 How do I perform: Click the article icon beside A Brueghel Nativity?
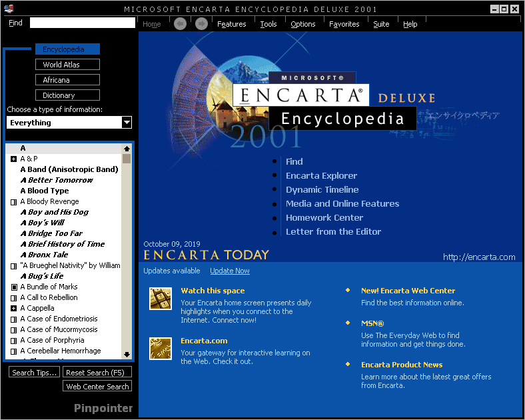pyautogui.click(x=14, y=266)
